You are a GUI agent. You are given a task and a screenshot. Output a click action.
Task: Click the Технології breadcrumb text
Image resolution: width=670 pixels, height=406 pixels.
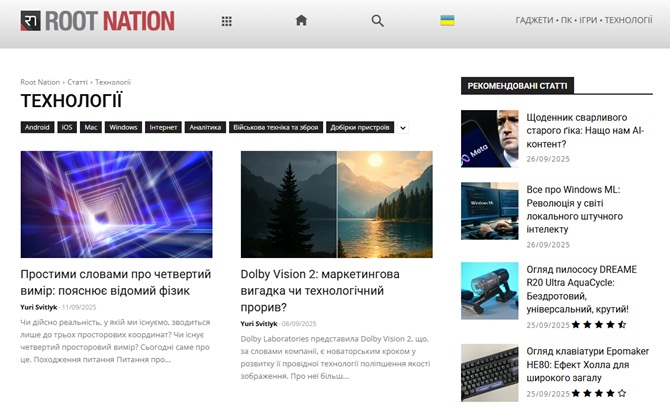(113, 82)
